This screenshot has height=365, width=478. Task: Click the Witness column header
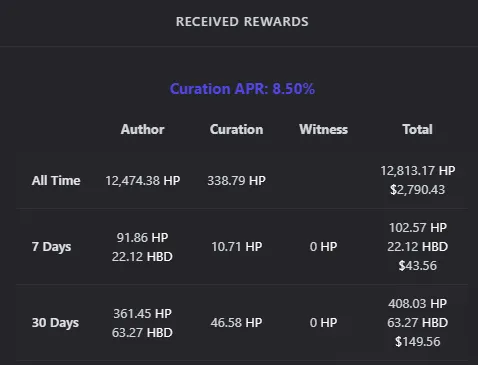click(323, 129)
